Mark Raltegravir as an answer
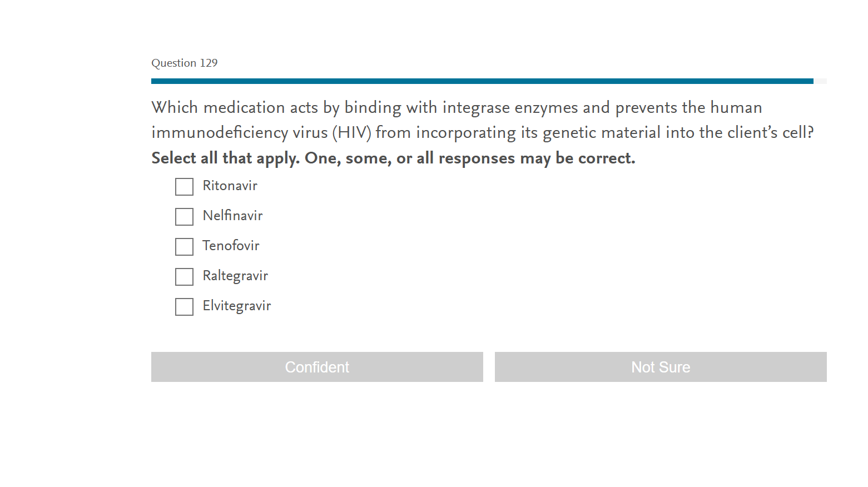Screen dimensions: 868x487 [x=184, y=277]
